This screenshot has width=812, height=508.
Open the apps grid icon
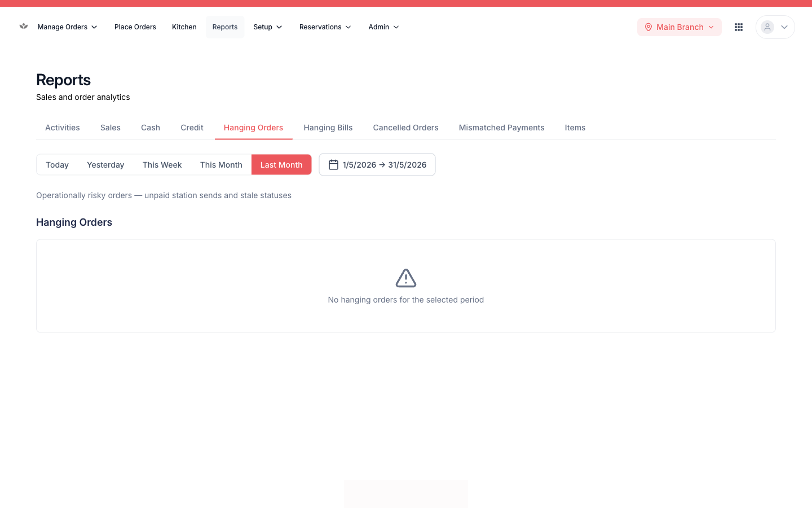coord(739,27)
